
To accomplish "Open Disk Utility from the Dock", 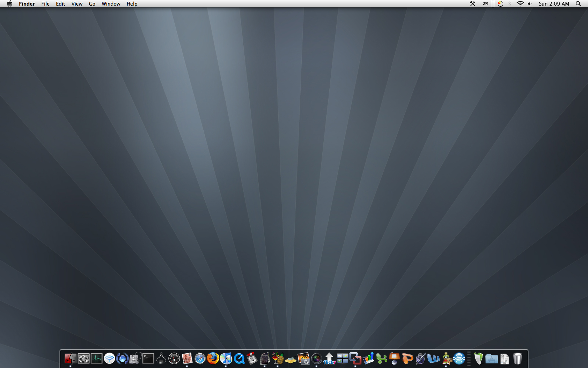I will (135, 359).
